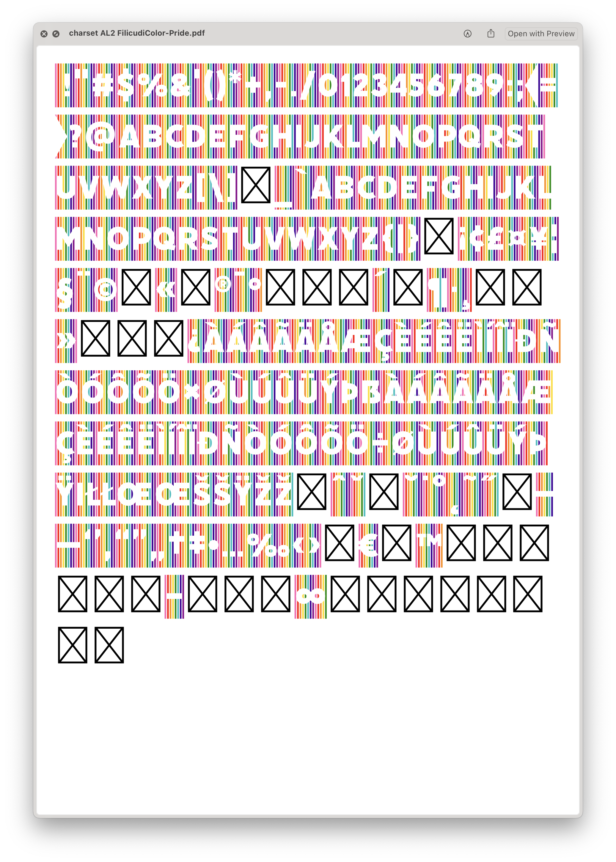Click the macOS window title bar area
Image resolution: width=616 pixels, height=862 pixels.
308,33
